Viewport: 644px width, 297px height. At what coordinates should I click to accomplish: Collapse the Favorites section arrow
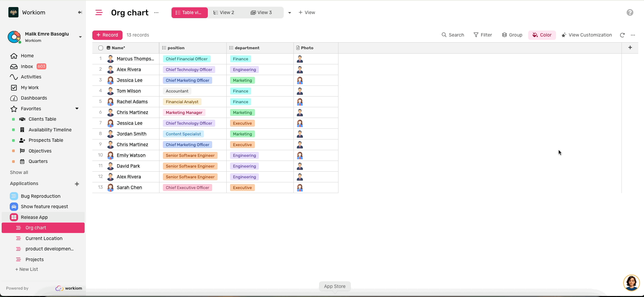[77, 109]
